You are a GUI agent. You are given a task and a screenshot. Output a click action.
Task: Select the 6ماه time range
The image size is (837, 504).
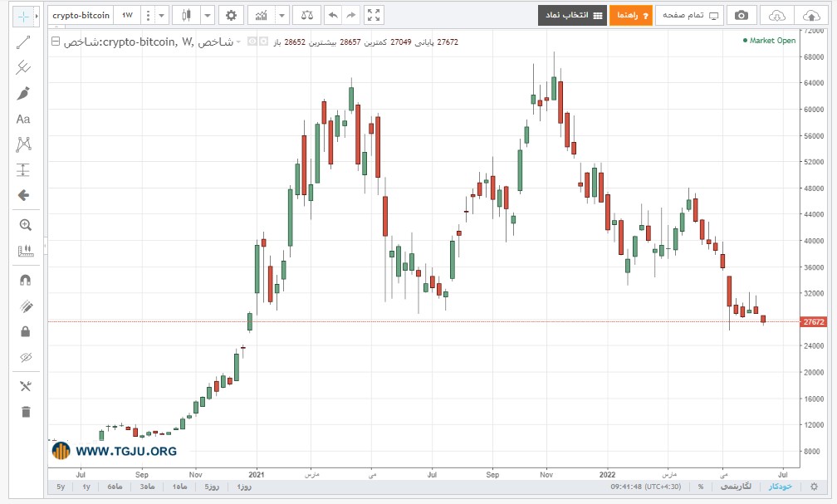(x=115, y=487)
